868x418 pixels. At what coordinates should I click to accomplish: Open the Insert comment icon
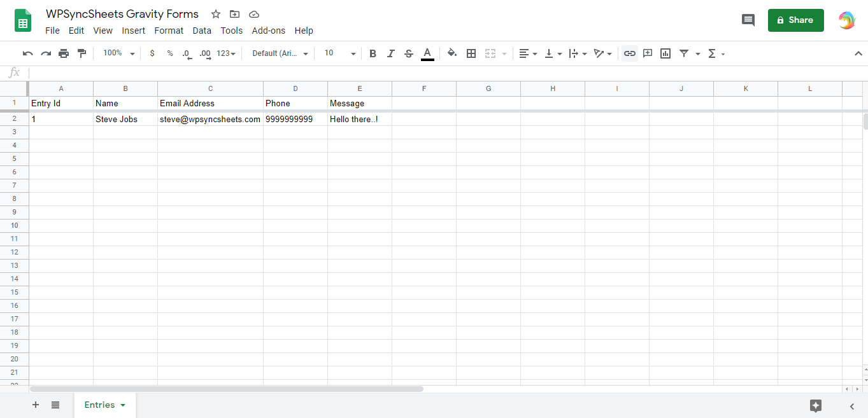click(x=647, y=53)
